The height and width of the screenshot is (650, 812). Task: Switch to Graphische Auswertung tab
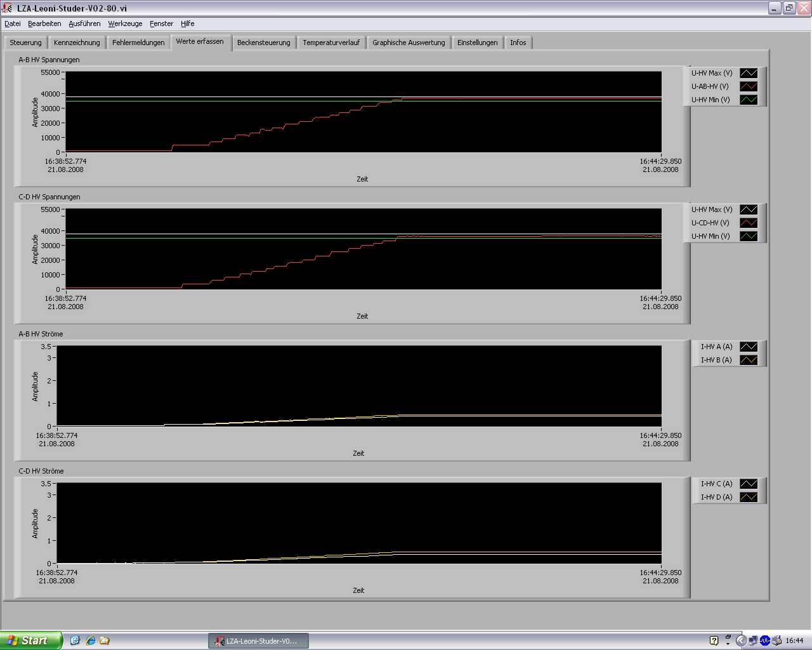coord(409,43)
